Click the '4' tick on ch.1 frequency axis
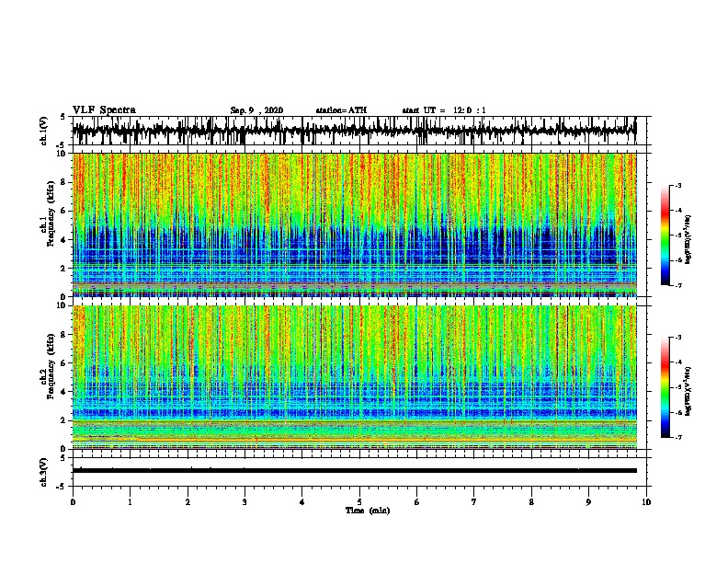The height and width of the screenshot is (563, 728). click(x=64, y=240)
